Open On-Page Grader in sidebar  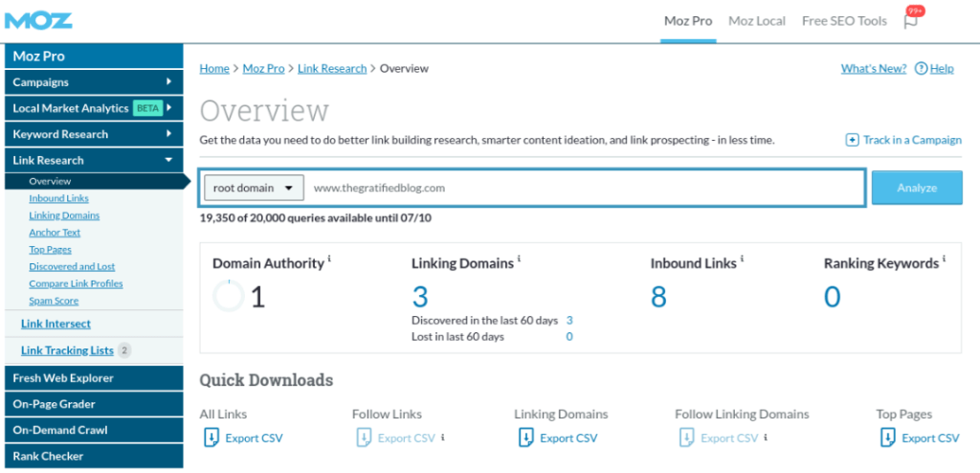tap(94, 404)
